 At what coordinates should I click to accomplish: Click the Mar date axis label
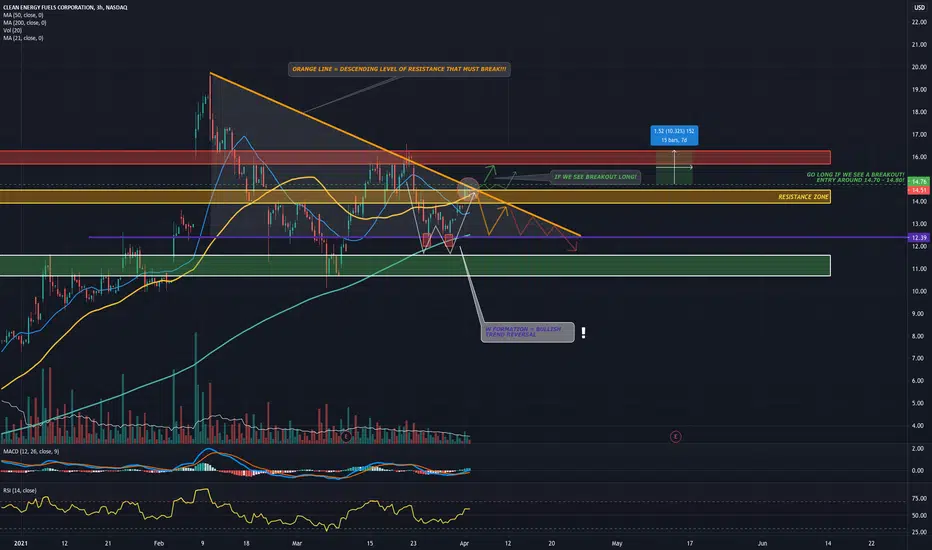click(x=297, y=543)
